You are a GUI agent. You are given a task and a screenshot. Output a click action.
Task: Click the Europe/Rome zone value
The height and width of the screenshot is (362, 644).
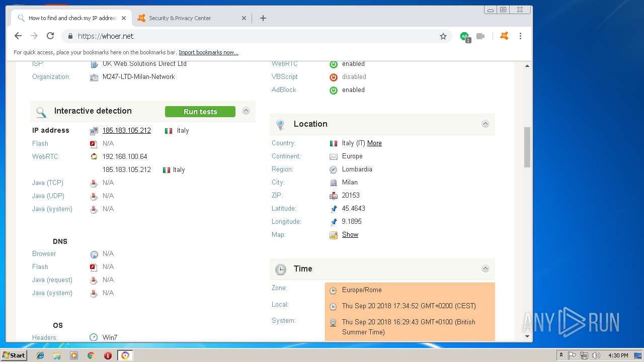click(362, 290)
